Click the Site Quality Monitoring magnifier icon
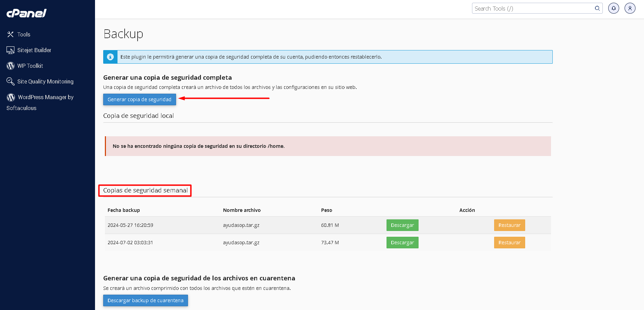 click(x=11, y=81)
